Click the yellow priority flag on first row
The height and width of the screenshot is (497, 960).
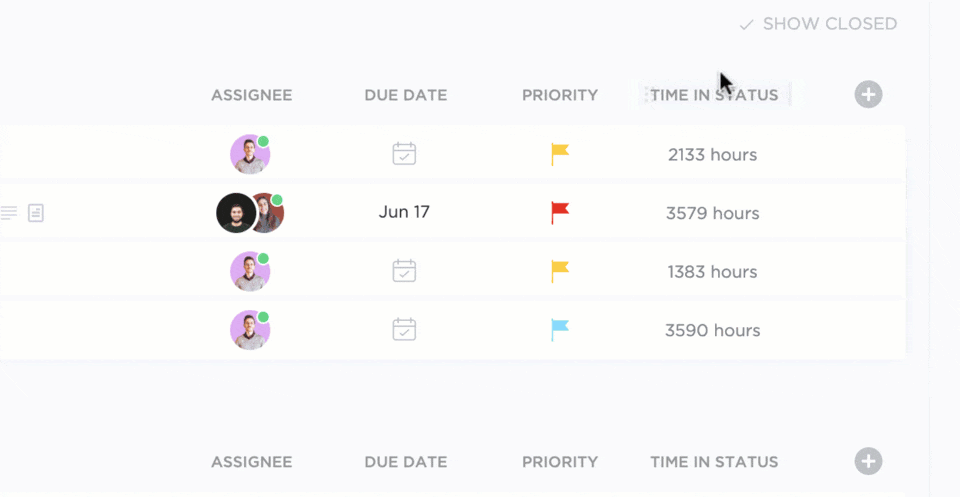pyautogui.click(x=560, y=154)
